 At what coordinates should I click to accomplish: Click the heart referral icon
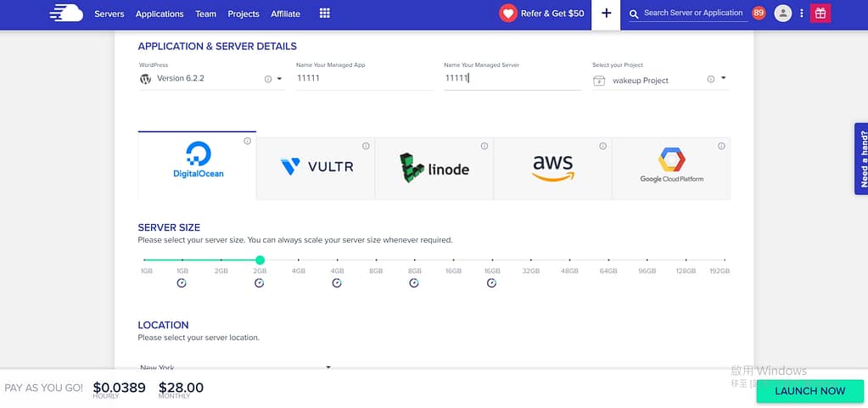(x=507, y=14)
